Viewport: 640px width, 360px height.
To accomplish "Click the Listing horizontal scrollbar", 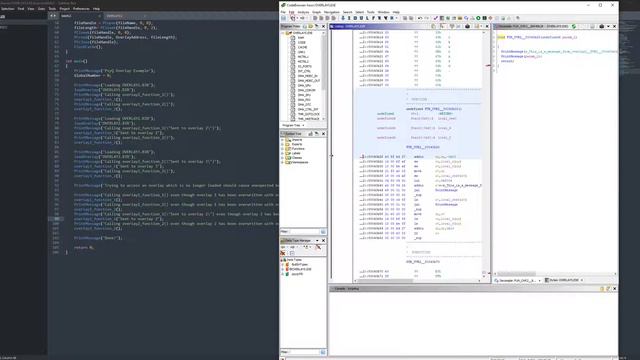I will [x=417, y=281].
